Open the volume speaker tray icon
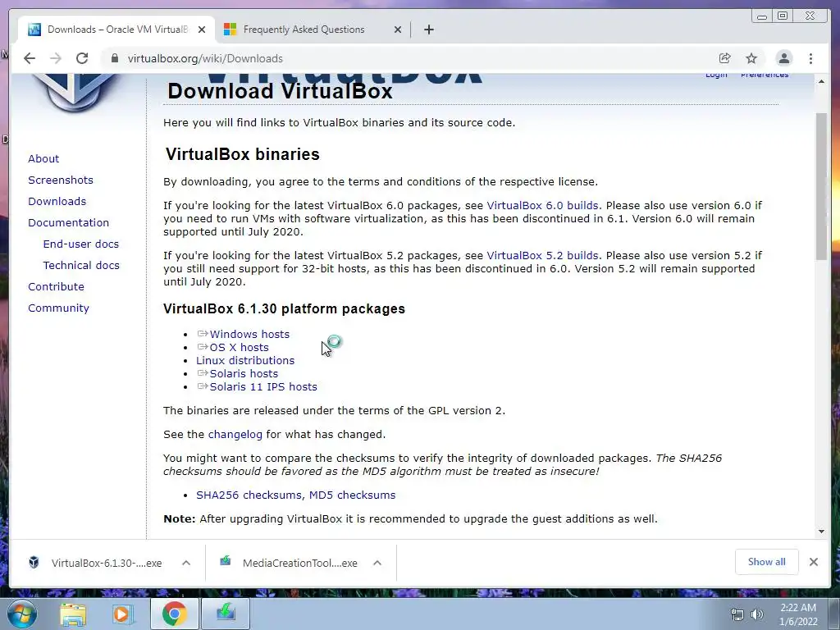The image size is (840, 630). coord(757,614)
